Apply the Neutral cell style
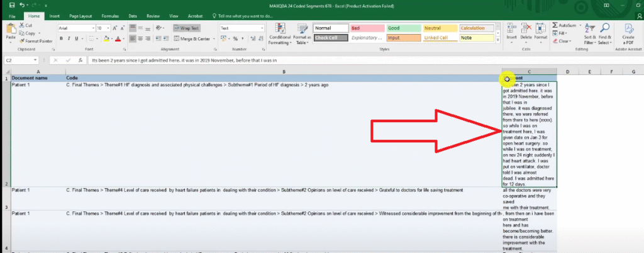644x253 pixels. coord(440,28)
